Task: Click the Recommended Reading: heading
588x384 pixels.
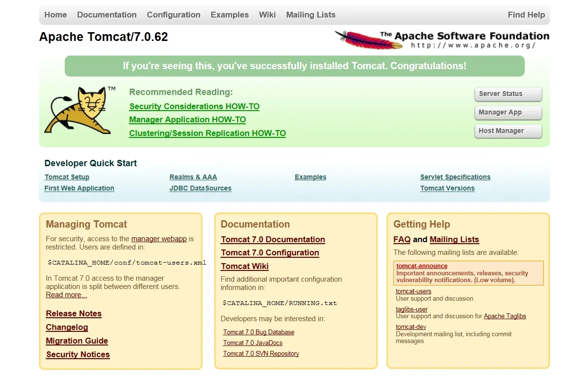Action: (x=181, y=92)
